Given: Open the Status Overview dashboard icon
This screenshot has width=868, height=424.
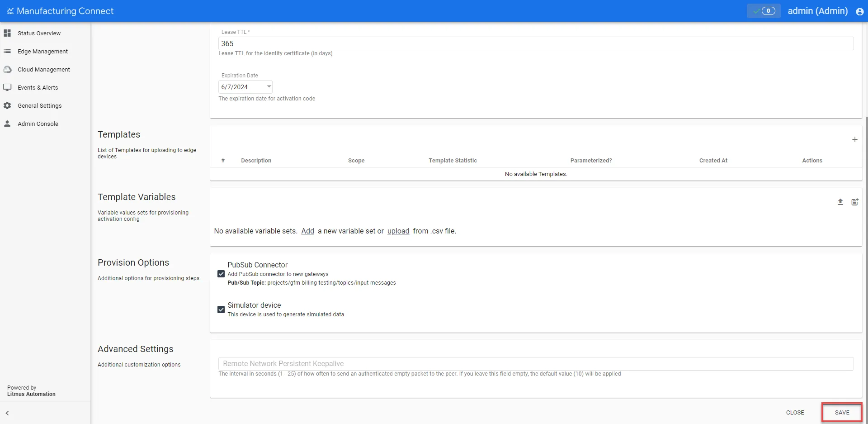Looking at the screenshot, I should click(x=7, y=33).
